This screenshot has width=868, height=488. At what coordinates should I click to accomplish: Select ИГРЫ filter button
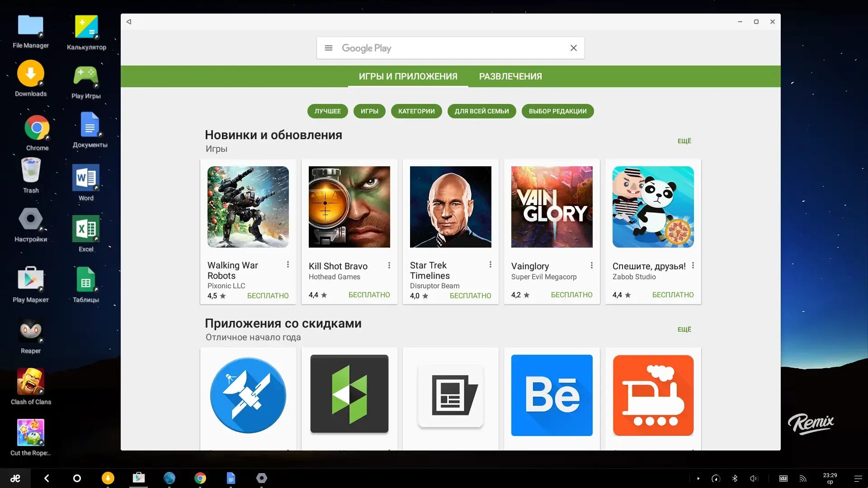[x=370, y=111]
